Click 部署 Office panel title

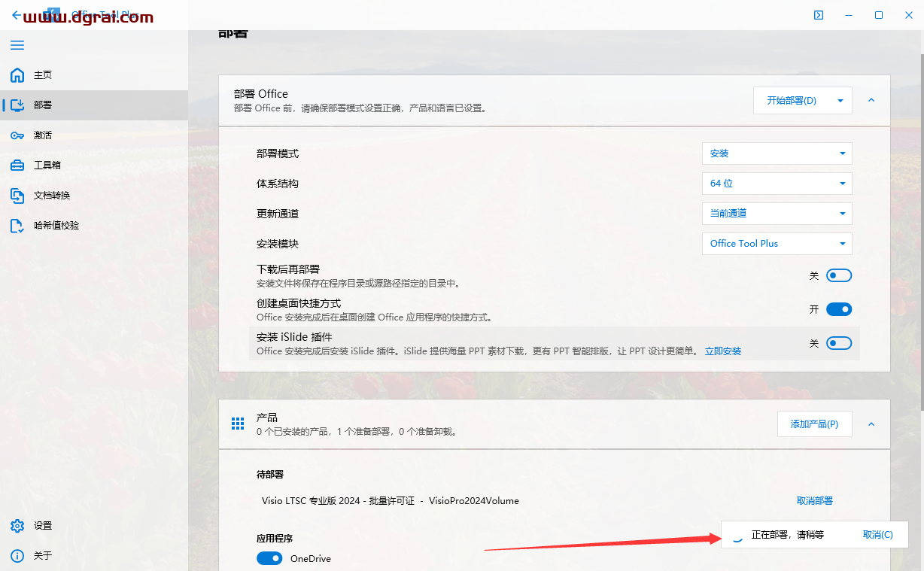pos(261,94)
